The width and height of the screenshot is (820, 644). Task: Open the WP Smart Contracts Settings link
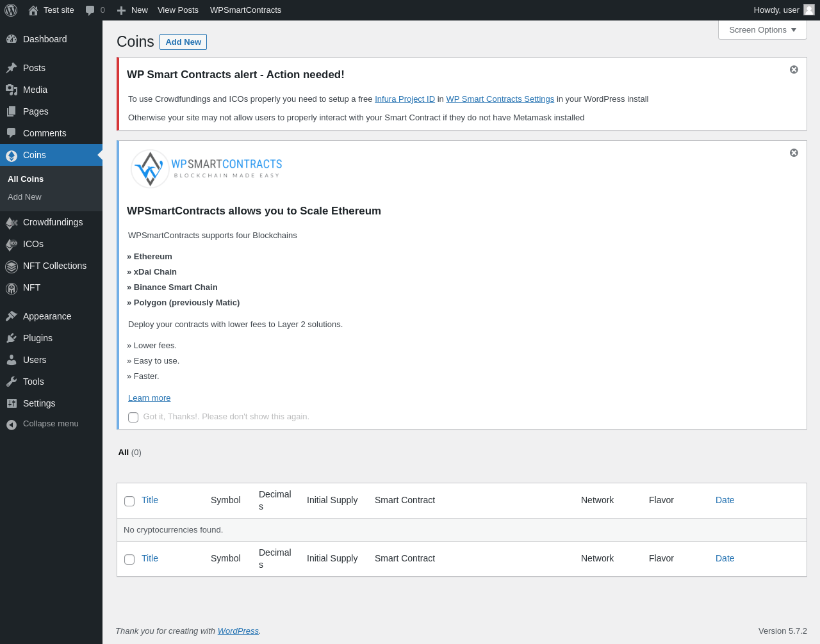click(500, 99)
